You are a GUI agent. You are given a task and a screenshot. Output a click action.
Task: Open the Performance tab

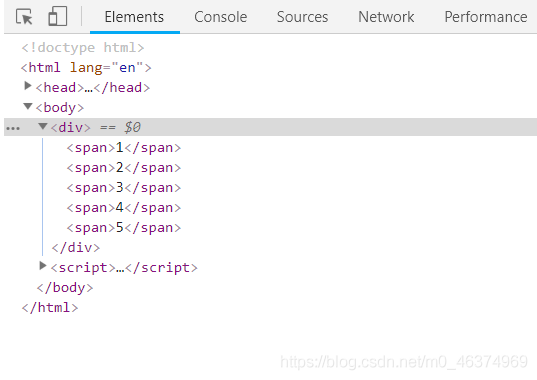(x=486, y=17)
